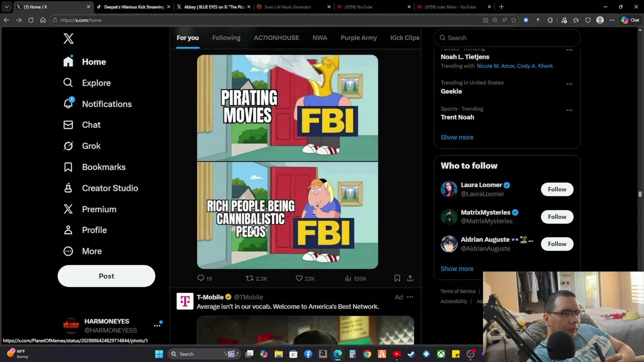Open Laura Loomer's profile avatar
Viewport: 644px width, 362px height.
[x=449, y=189]
